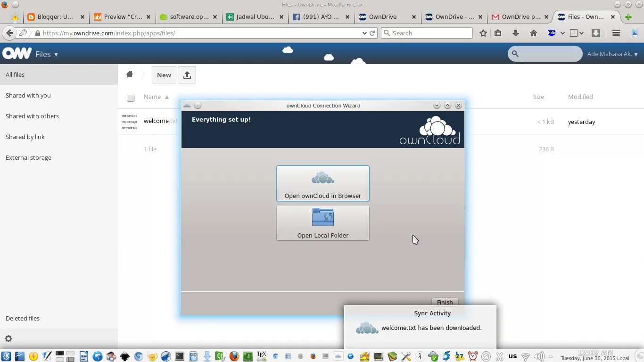This screenshot has width=644, height=362.
Task: Launch Firefox from the taskbar launcher
Action: [234, 356]
